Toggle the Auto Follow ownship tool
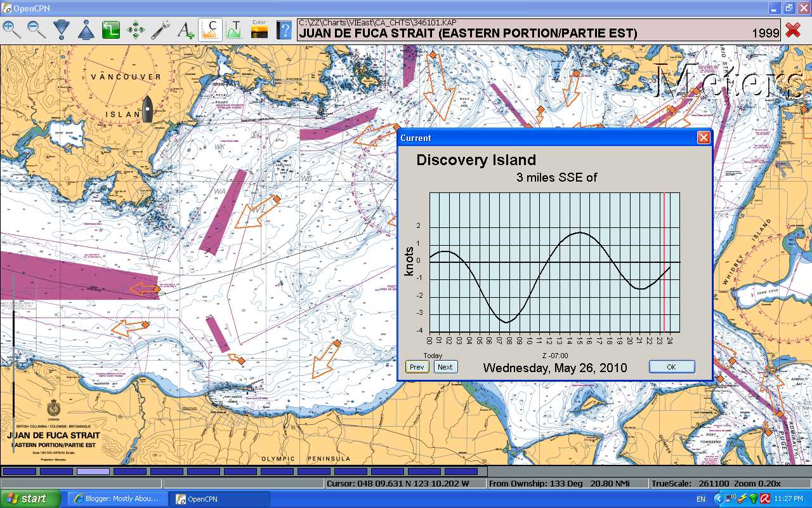This screenshot has height=508, width=812. pos(136,30)
